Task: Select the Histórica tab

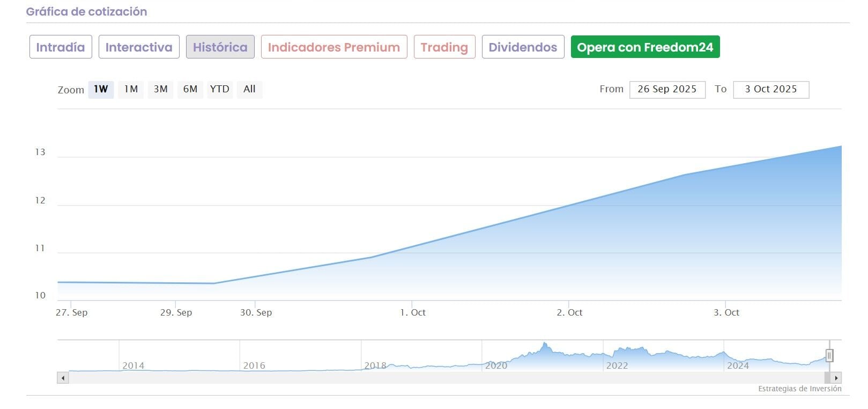Action: (220, 47)
